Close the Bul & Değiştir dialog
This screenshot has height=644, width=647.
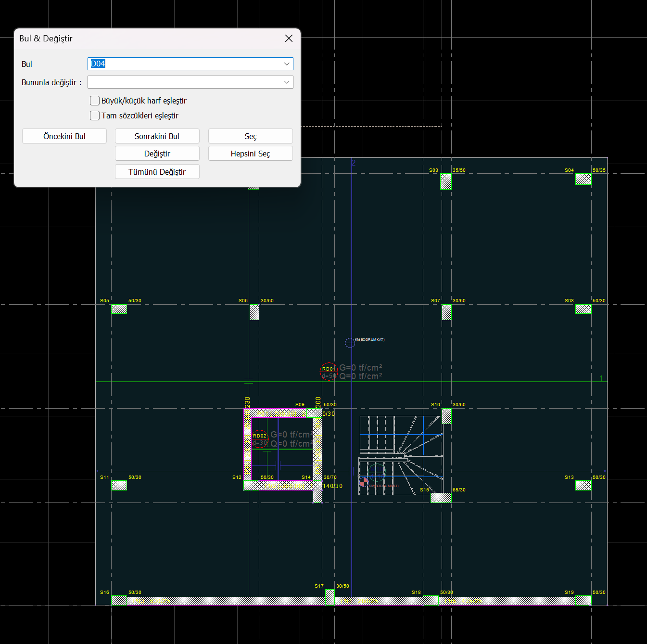coord(289,39)
